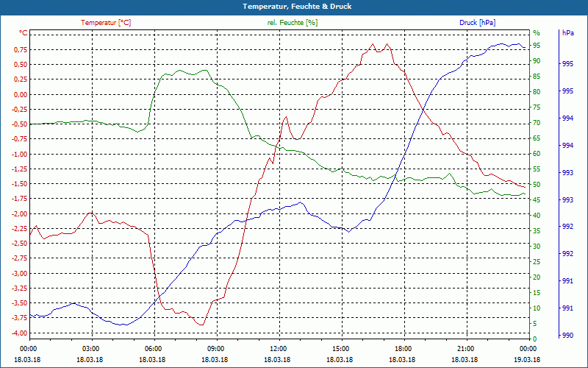588x368 pixels.
Task: Click the "70" green humidity axis value
Action: pos(537,123)
